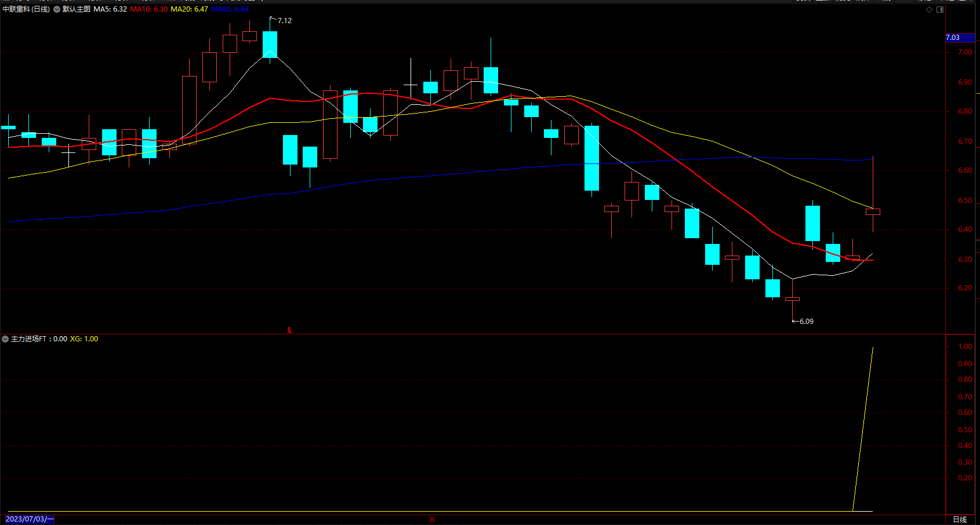Expand the 主力进场FT indicator dropdown

pyautogui.click(x=5, y=339)
